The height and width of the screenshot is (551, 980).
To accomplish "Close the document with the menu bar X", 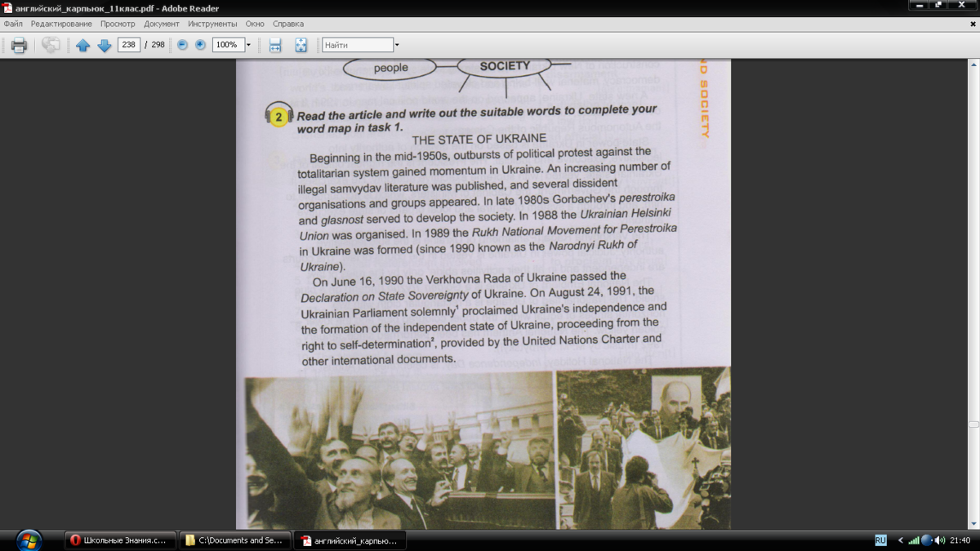I will (973, 24).
